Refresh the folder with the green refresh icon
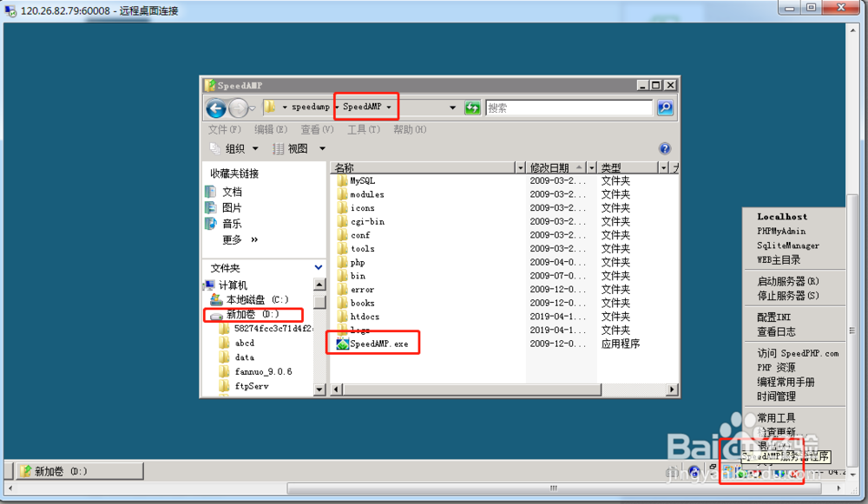Image resolution: width=868 pixels, height=504 pixels. [x=472, y=108]
